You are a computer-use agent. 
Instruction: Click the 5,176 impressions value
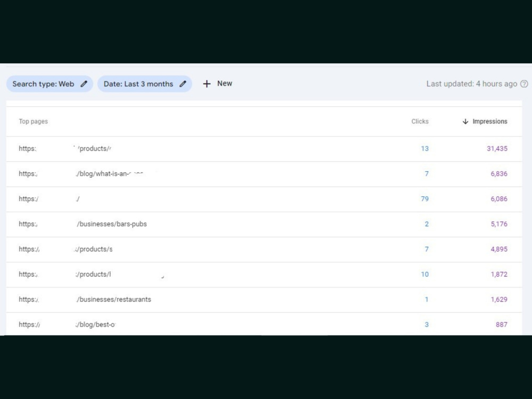click(x=499, y=224)
